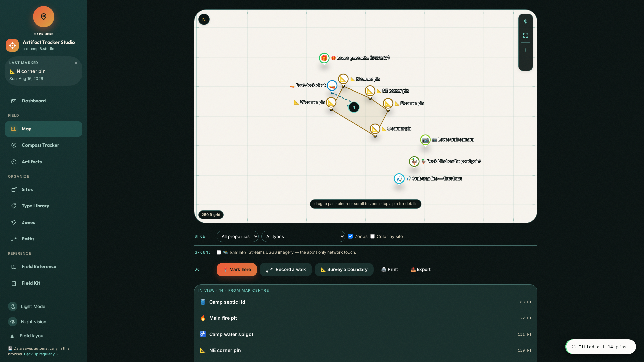Viewport: 644px width, 362px height.
Task: Select Camp septic lid list row
Action: [x=366, y=302]
